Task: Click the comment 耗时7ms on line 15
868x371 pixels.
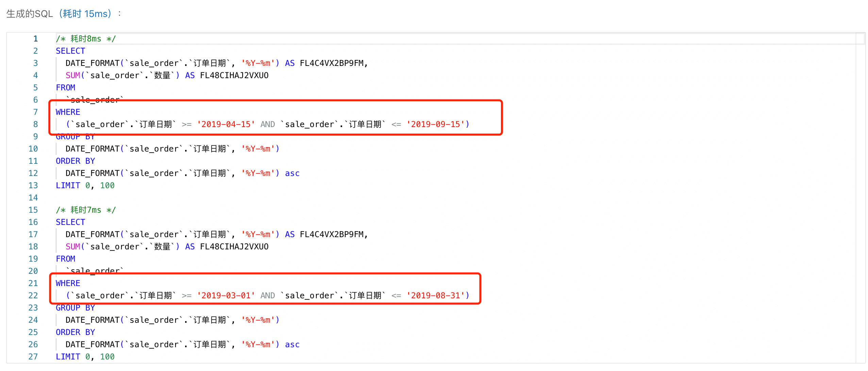Action: coord(86,210)
